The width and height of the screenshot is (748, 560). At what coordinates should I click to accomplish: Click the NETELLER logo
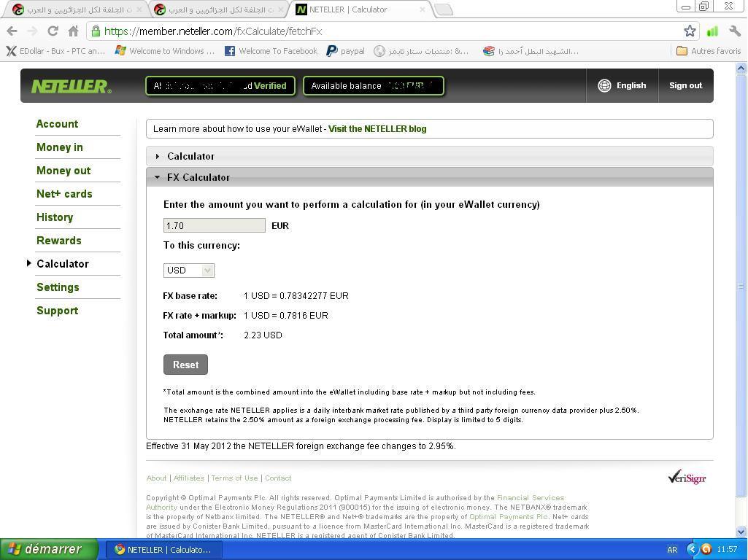tap(72, 86)
